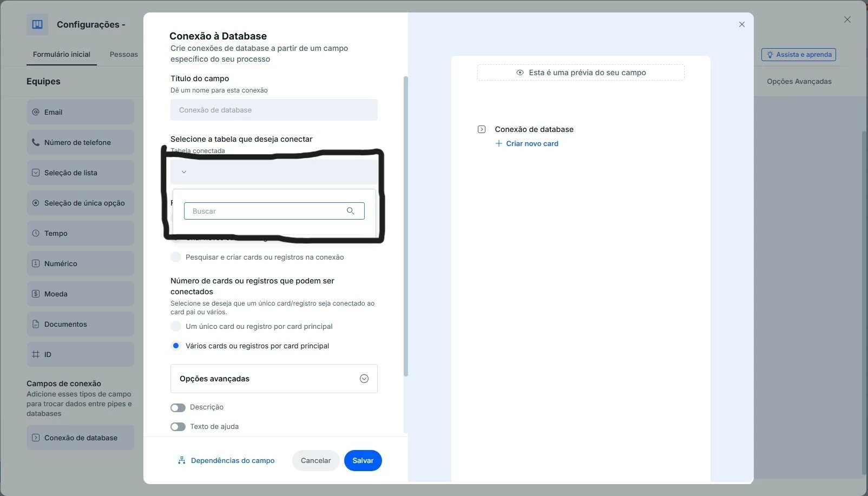Click the Email field type icon
This screenshot has height=496, width=868.
[36, 112]
